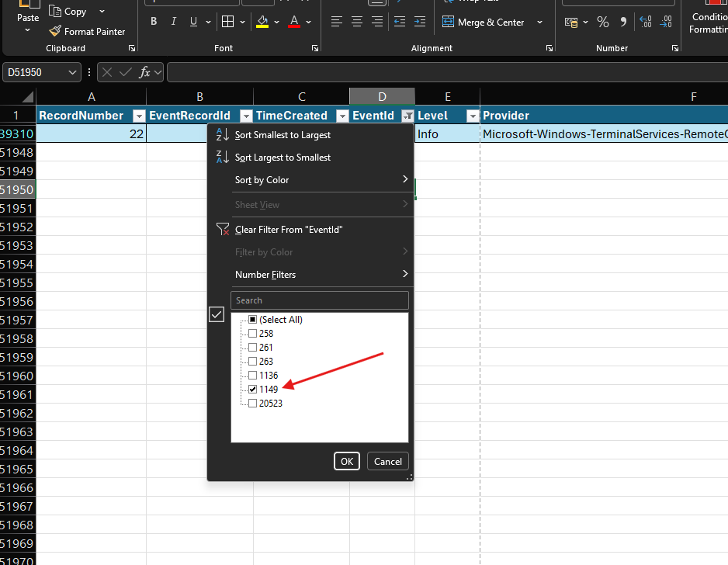
Task: Apply Comma Style
Action: (623, 22)
